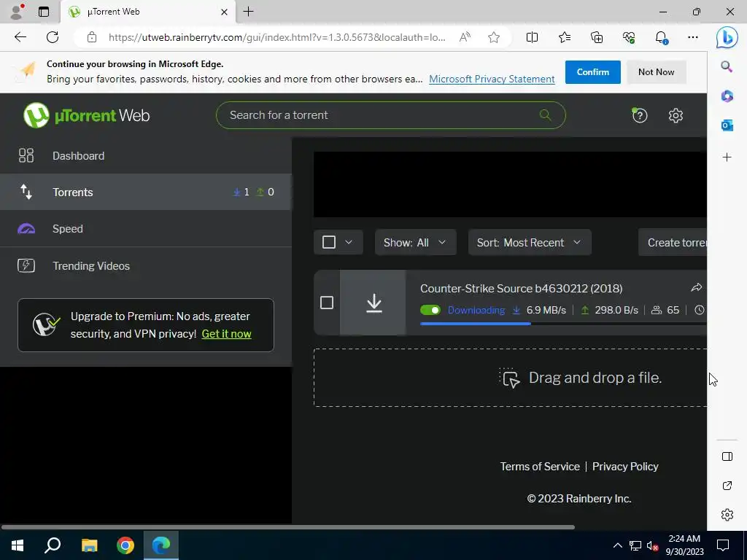The width and height of the screenshot is (747, 560).
Task: Open Outlook sidebar icon
Action: click(x=727, y=125)
